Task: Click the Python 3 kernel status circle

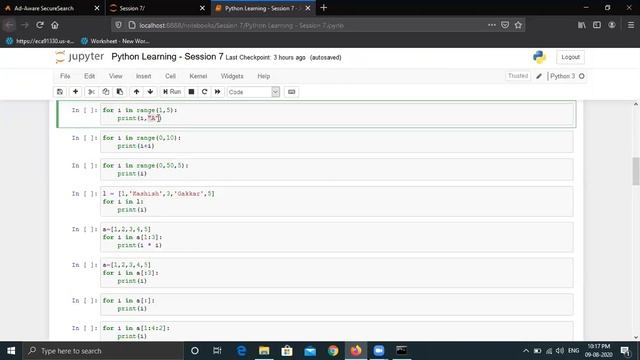Action: tap(582, 76)
